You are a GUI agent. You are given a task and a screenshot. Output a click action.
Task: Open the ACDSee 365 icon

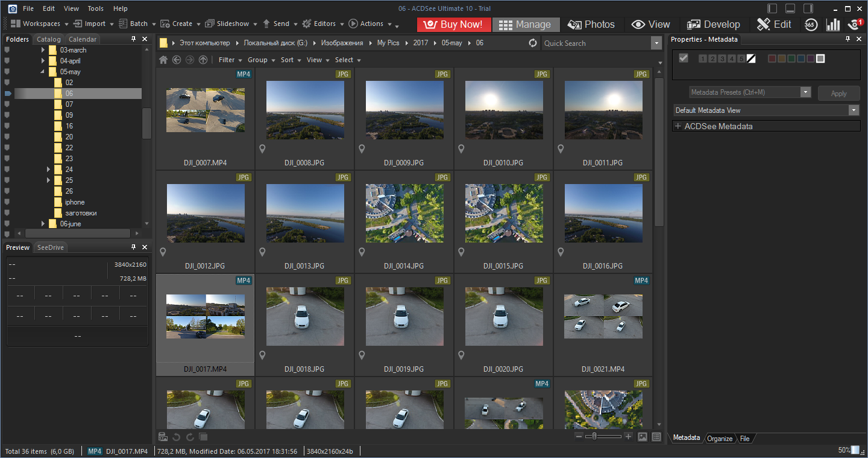click(x=811, y=24)
